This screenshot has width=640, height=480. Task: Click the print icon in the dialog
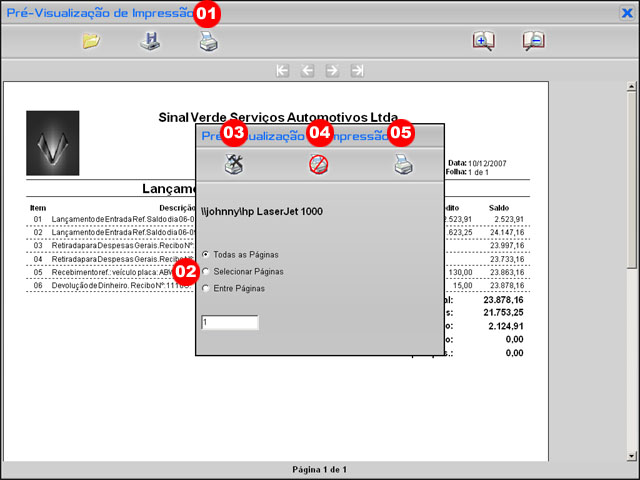click(x=402, y=165)
